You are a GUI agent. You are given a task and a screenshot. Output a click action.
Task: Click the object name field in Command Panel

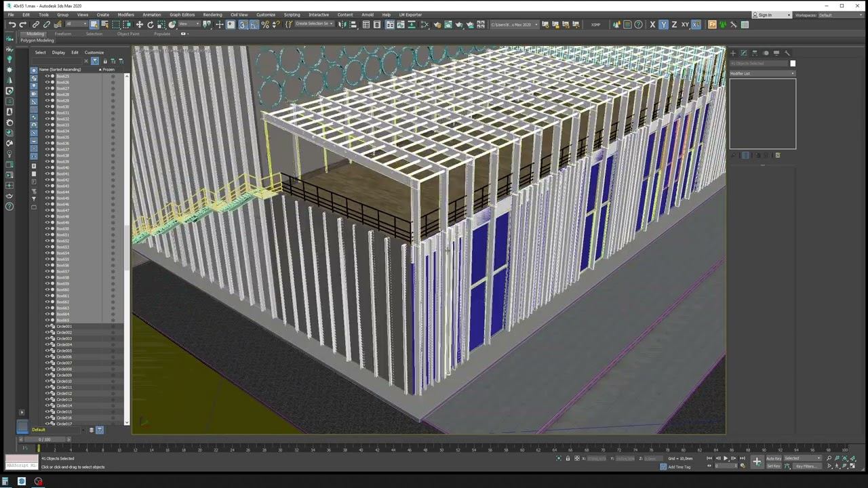[758, 64]
